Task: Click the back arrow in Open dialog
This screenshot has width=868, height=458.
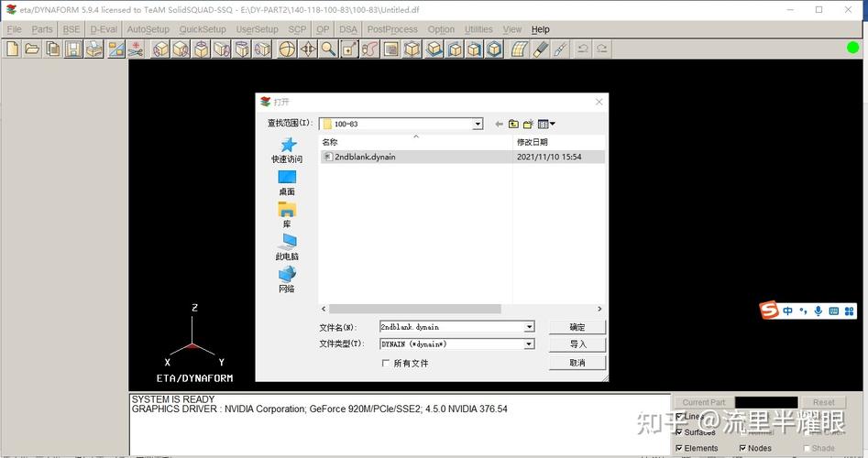Action: pyautogui.click(x=499, y=124)
